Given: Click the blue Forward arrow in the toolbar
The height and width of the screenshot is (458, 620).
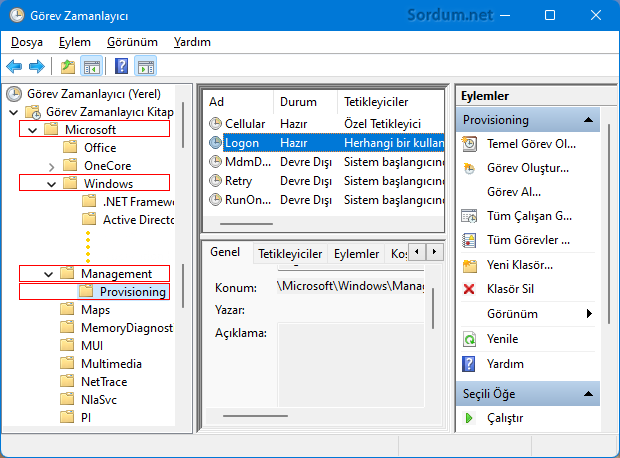Looking at the screenshot, I should point(37,66).
